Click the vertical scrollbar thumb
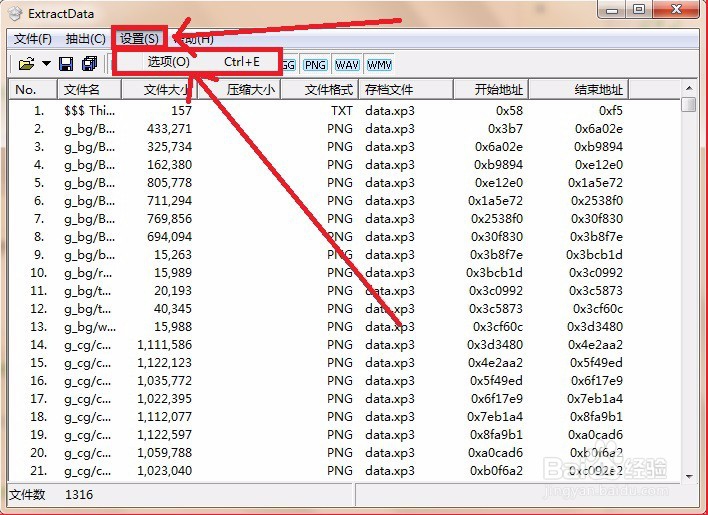Viewport: 708px width, 515px height. tap(689, 104)
